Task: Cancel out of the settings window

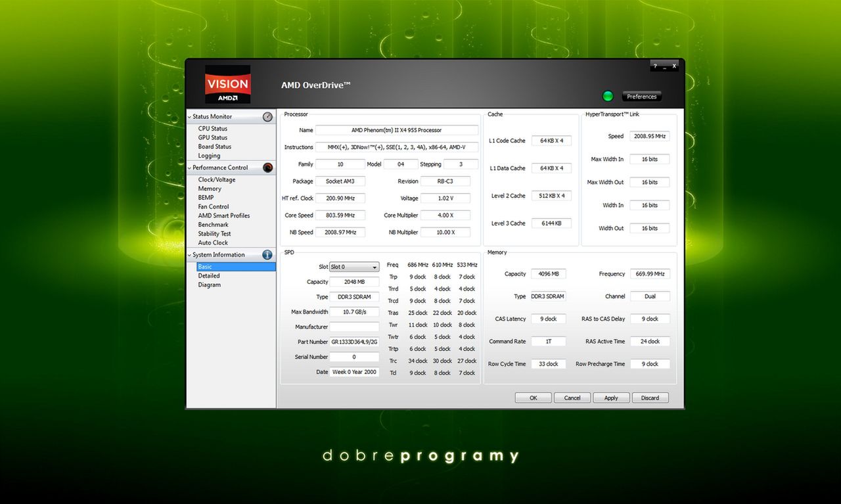Action: pos(572,398)
